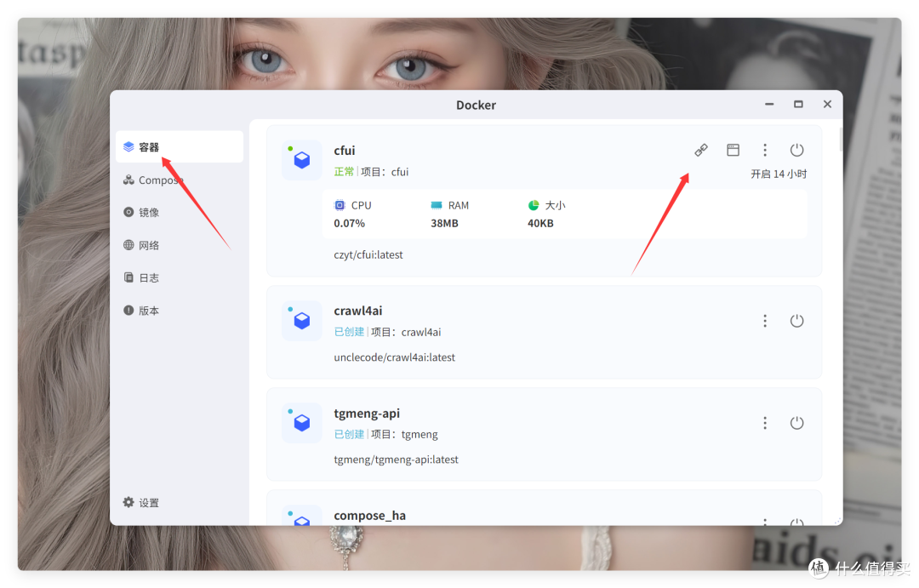Open the 容器 (Containers) section

[180, 146]
